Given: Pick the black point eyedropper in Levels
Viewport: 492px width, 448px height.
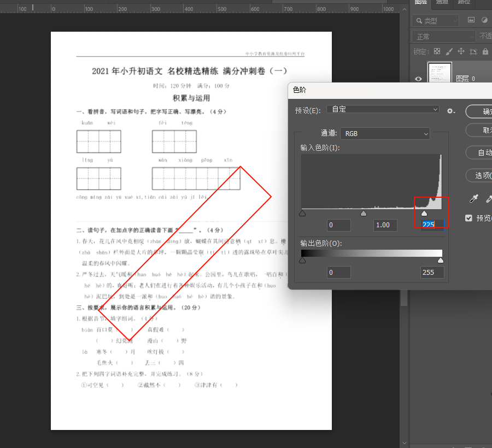Looking at the screenshot, I should (x=475, y=199).
